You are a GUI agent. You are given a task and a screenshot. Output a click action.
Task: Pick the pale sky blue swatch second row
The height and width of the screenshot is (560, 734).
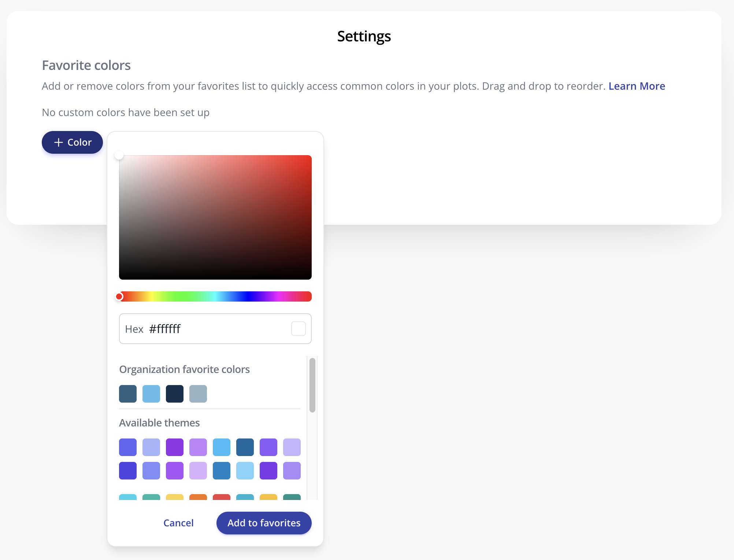pos(245,471)
